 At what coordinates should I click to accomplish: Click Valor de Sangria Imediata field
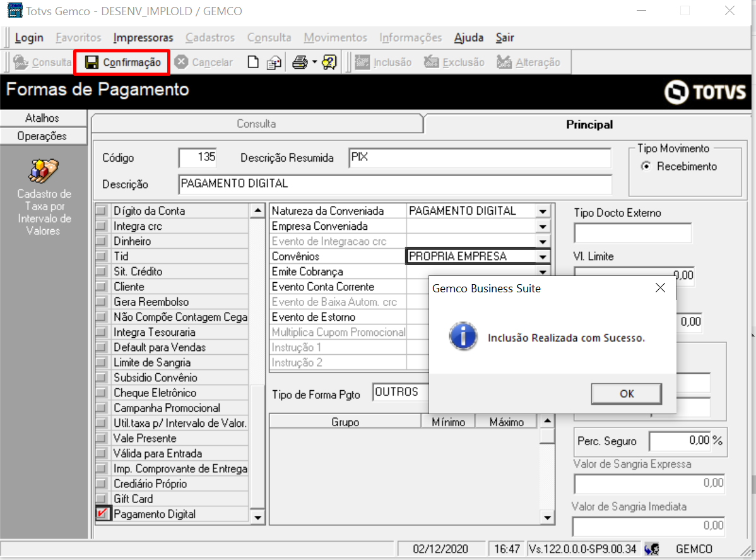pos(649,526)
